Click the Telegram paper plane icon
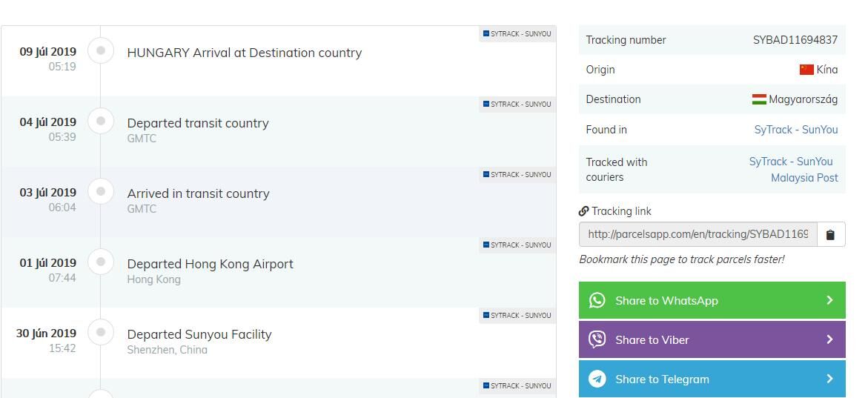The width and height of the screenshot is (868, 398). pyautogui.click(x=597, y=379)
